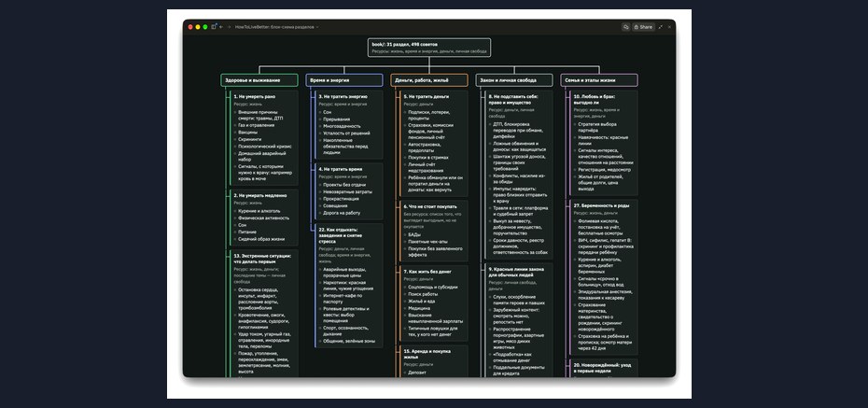Expand the view with the diagonal arrows icon

tap(661, 26)
